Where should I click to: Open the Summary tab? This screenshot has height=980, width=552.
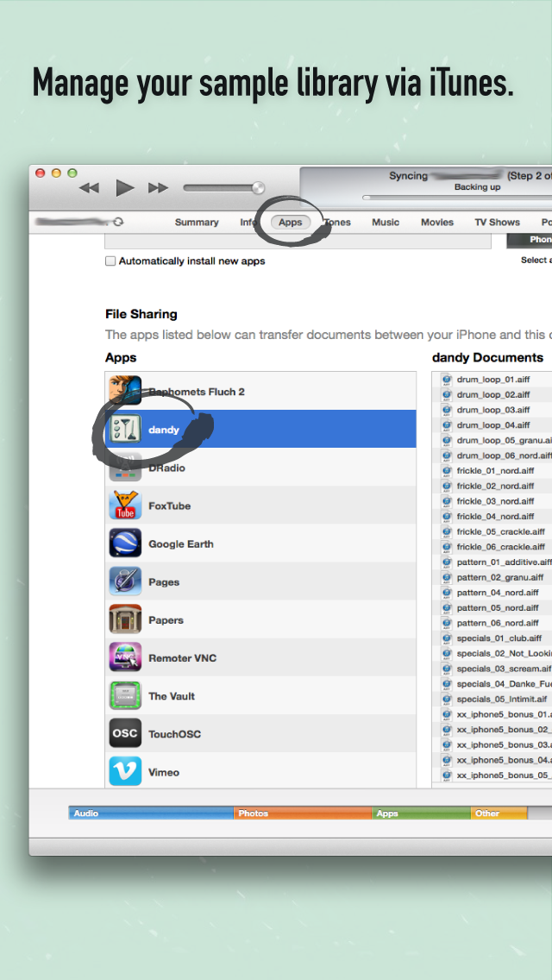click(197, 222)
